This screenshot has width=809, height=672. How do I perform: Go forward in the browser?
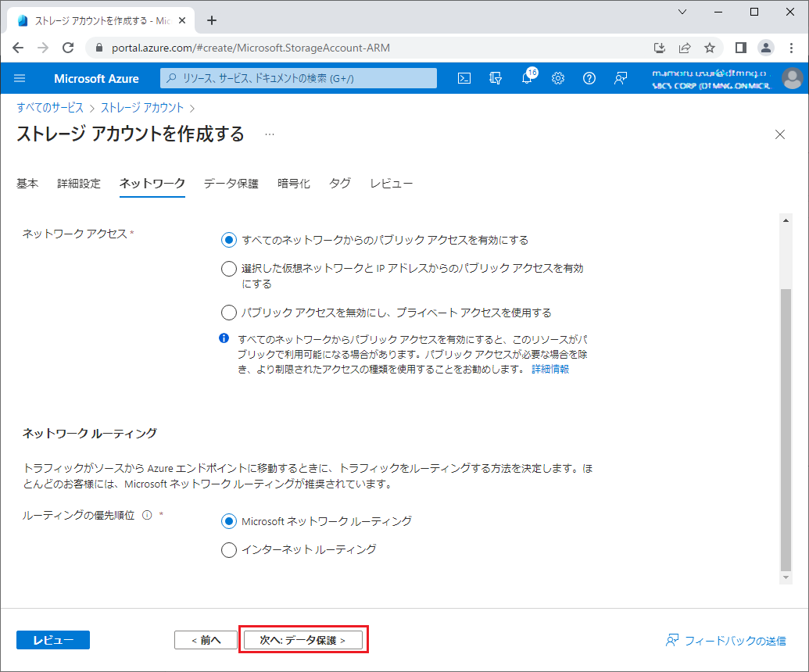coord(43,48)
